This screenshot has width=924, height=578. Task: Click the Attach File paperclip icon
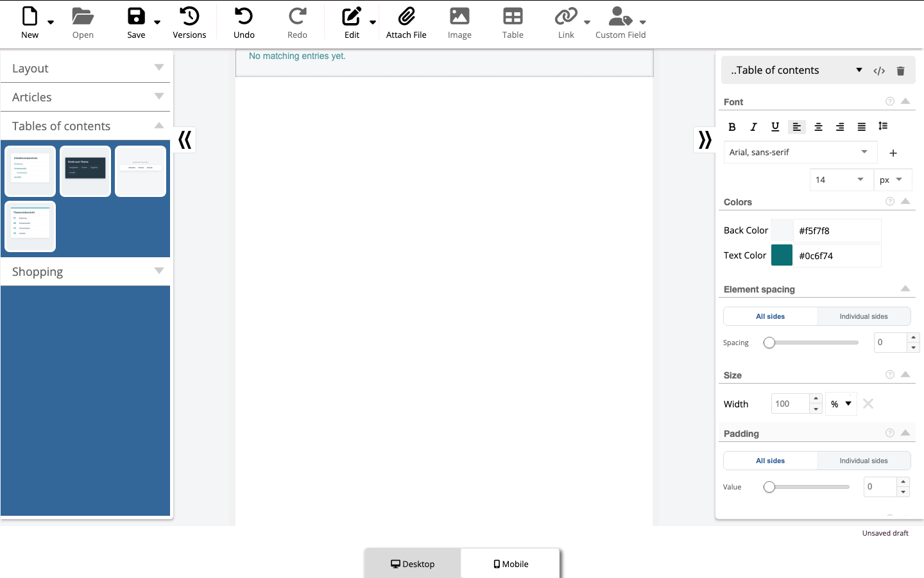tap(406, 16)
